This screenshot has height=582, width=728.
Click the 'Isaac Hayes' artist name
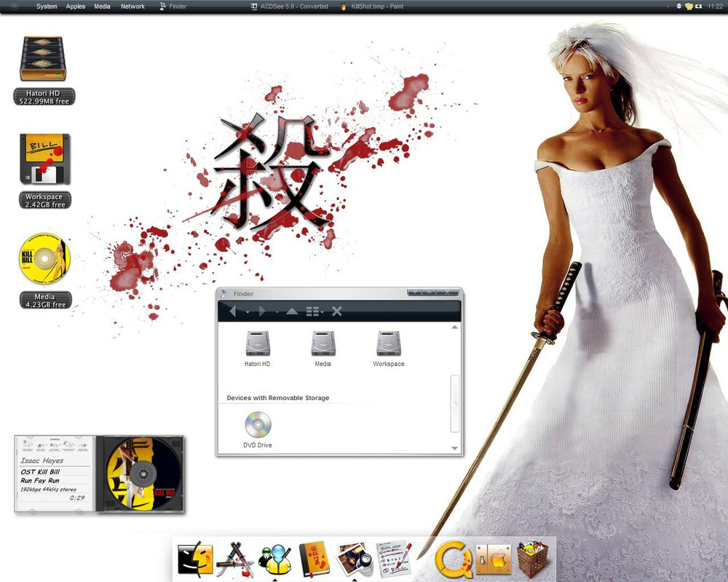point(41,461)
